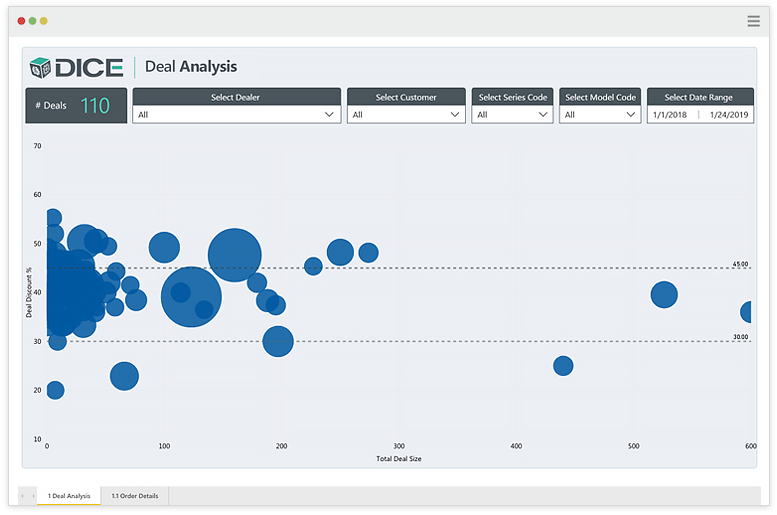
Task: Click the next page arrow in tab bar
Action: [32, 496]
